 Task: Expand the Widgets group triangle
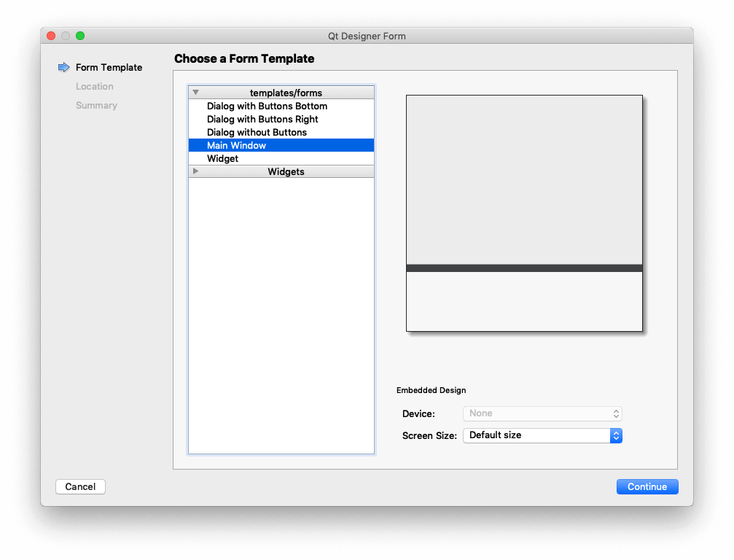click(195, 171)
